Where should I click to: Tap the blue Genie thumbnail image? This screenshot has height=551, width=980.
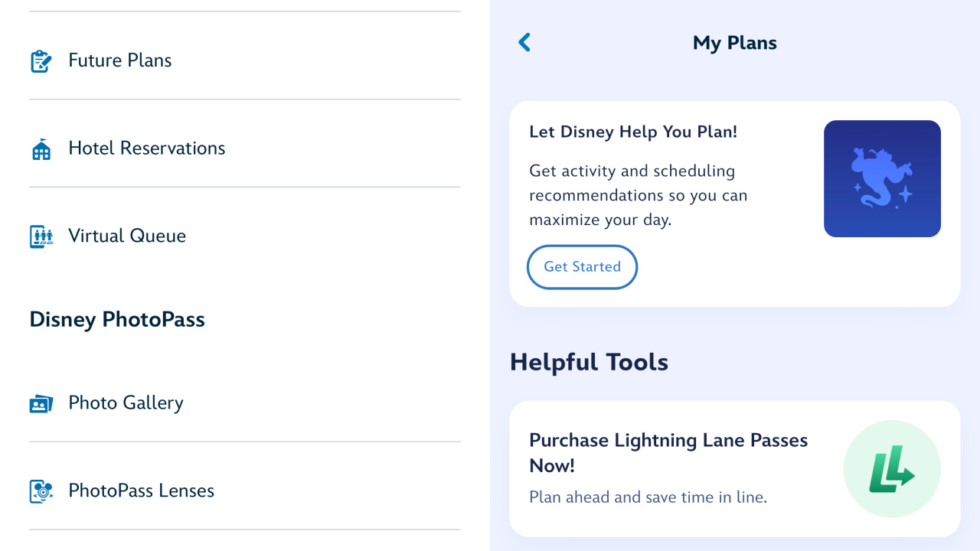coord(882,178)
